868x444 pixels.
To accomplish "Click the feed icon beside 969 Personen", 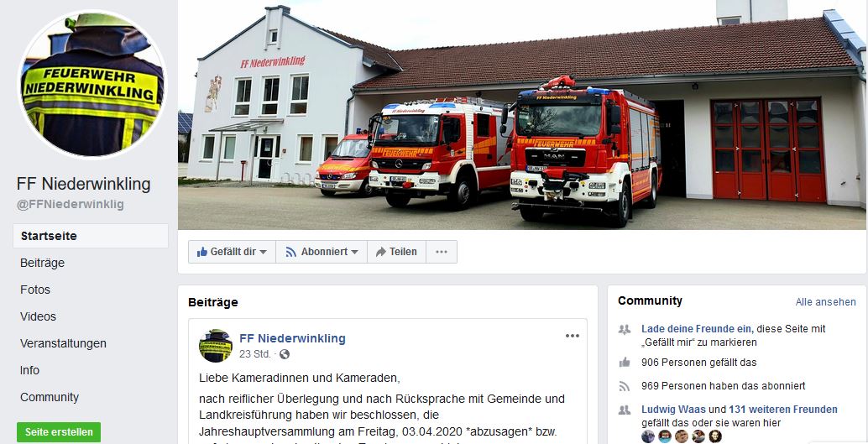I will point(625,386).
